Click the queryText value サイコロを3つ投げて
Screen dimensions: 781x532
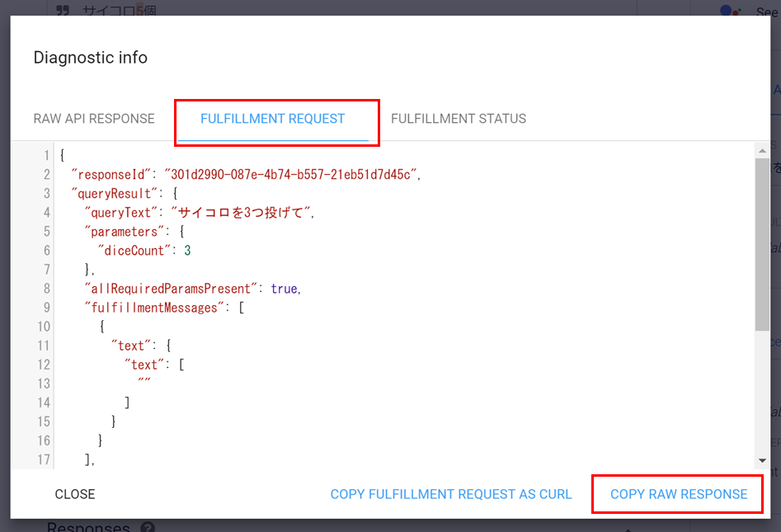241,213
